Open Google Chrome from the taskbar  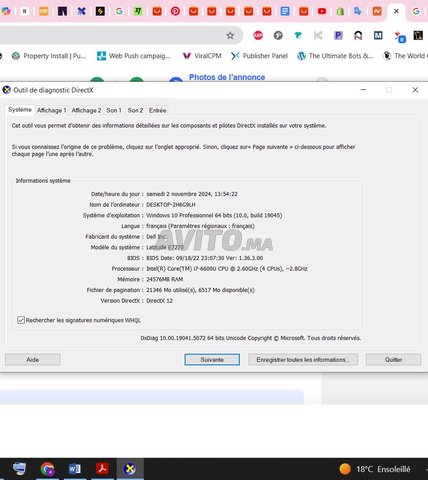coord(47,469)
